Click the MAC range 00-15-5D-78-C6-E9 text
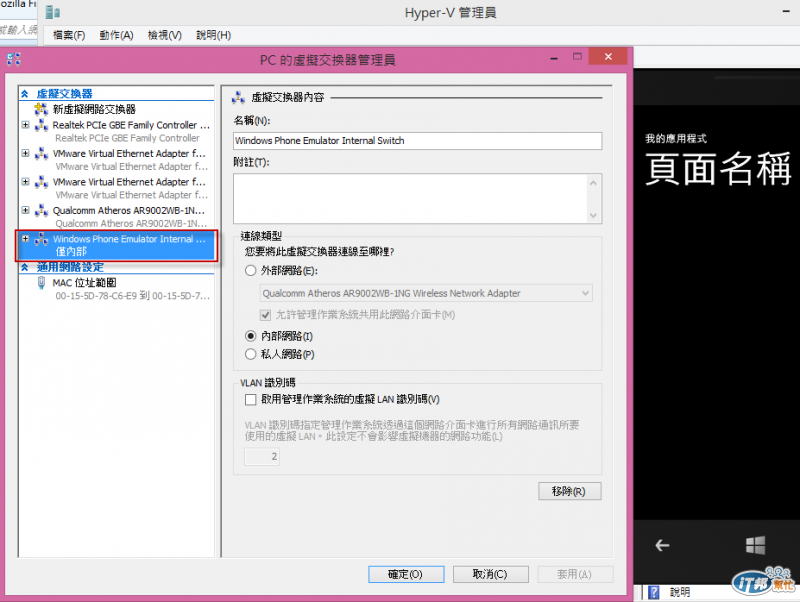This screenshot has height=602, width=800. point(133,296)
